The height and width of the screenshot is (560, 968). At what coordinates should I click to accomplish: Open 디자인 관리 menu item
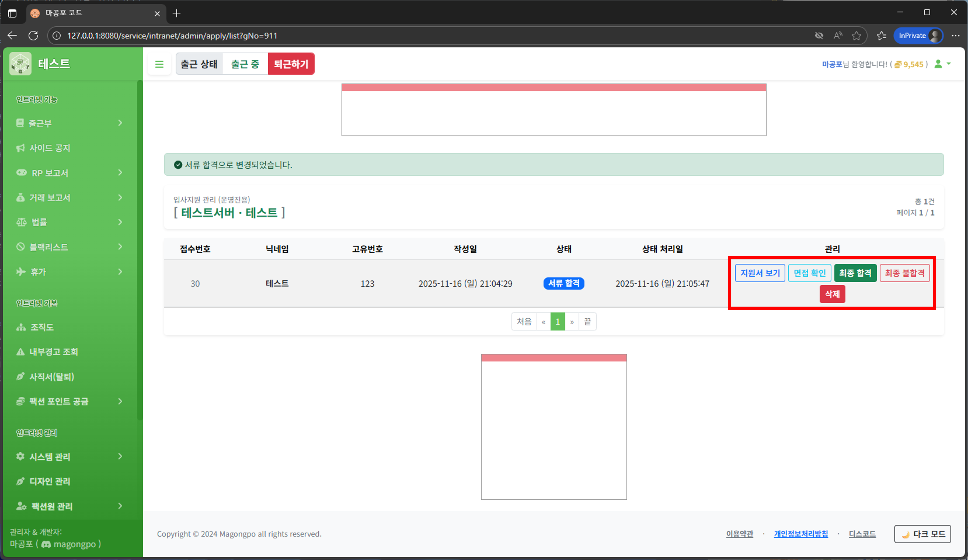point(50,481)
